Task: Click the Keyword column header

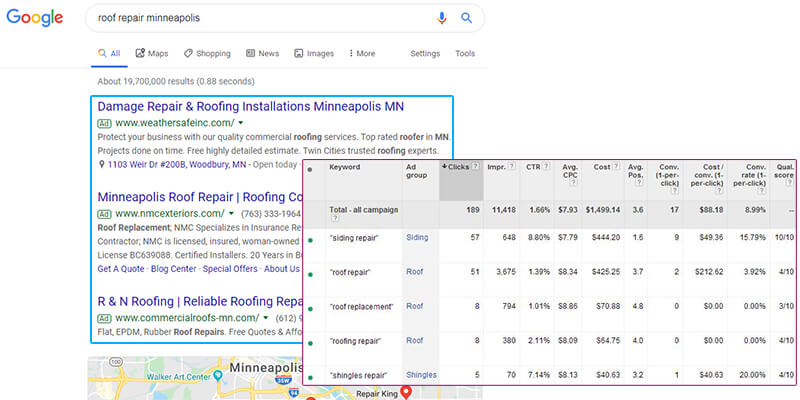Action: pyautogui.click(x=344, y=167)
